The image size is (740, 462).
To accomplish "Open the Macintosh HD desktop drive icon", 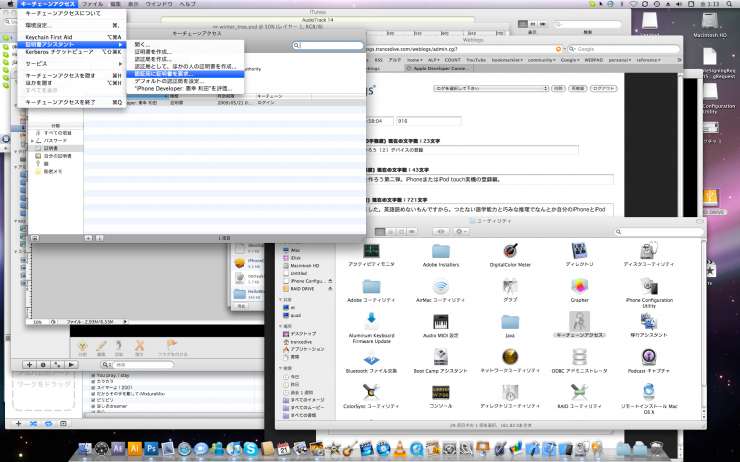I will tap(709, 22).
